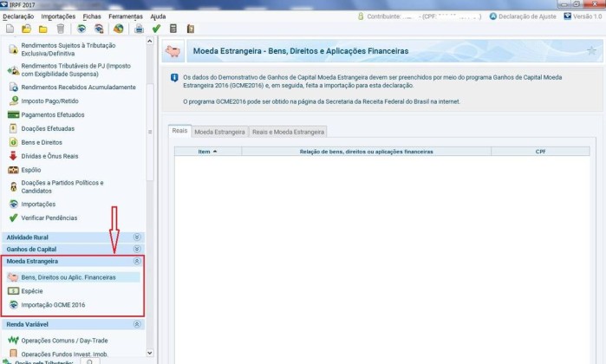This screenshot has width=606, height=364.
Task: Sort table by the Item column header
Action: click(x=207, y=151)
